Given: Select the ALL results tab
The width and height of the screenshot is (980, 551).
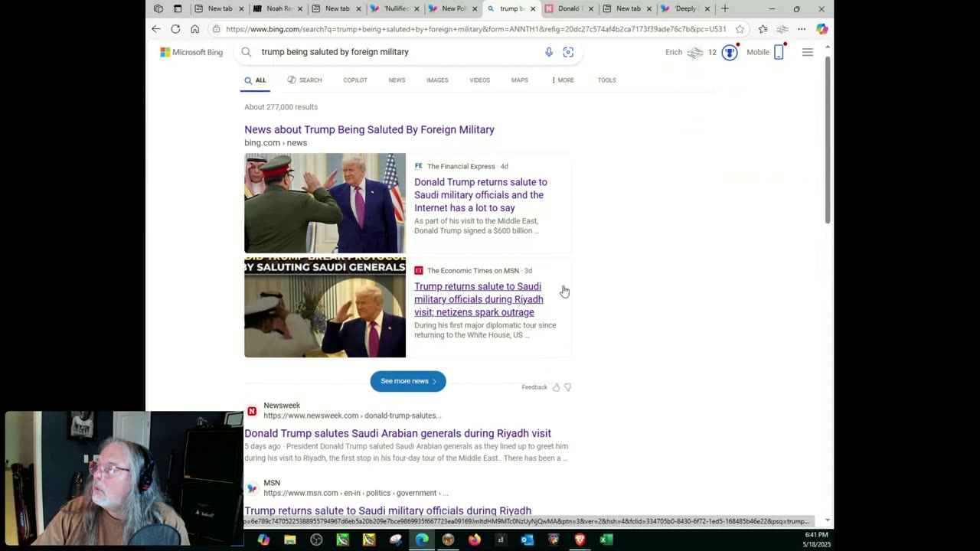Looking at the screenshot, I should 255,80.
